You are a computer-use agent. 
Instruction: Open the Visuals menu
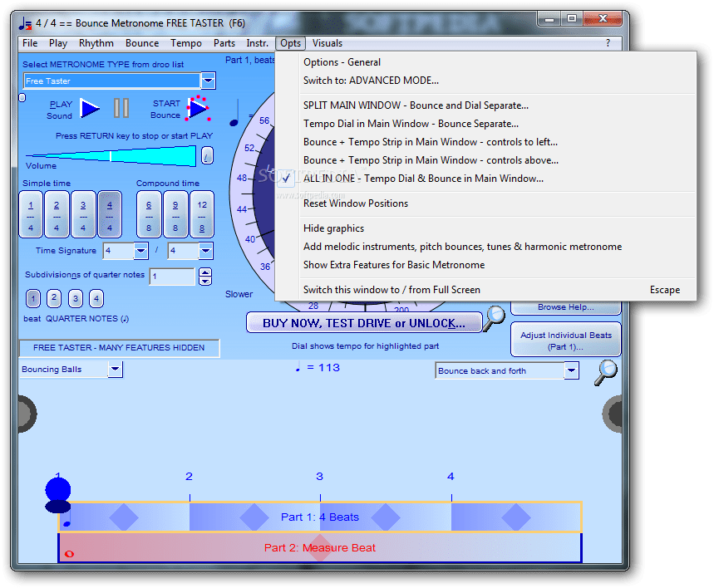coord(326,42)
